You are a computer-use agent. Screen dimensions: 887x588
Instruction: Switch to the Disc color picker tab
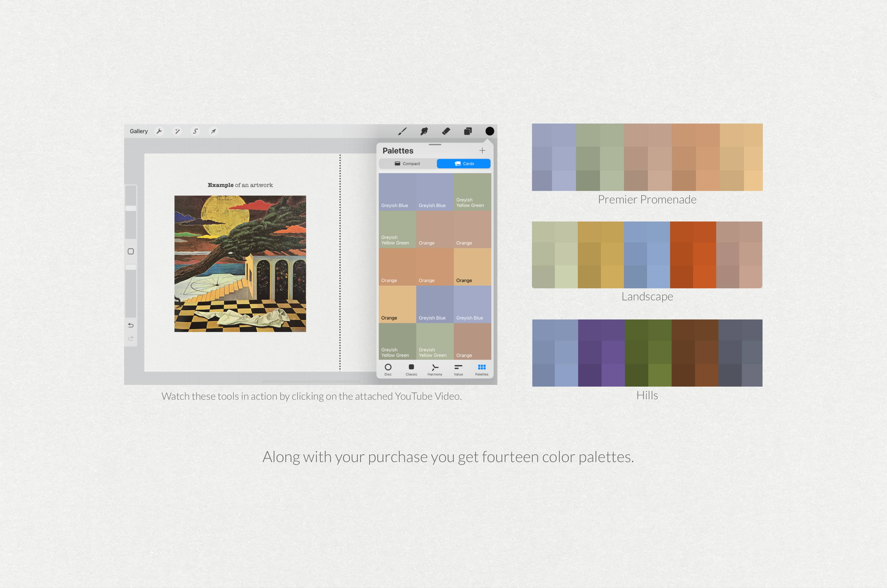coord(388,369)
